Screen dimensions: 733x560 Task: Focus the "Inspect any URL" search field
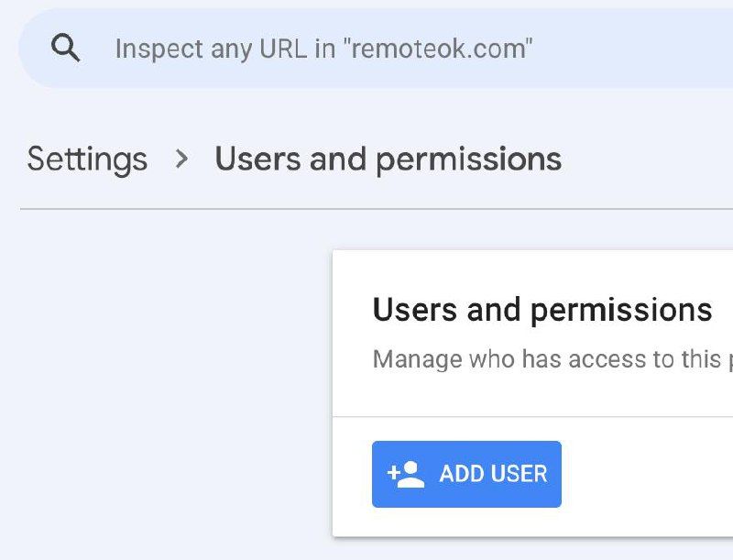(366, 49)
